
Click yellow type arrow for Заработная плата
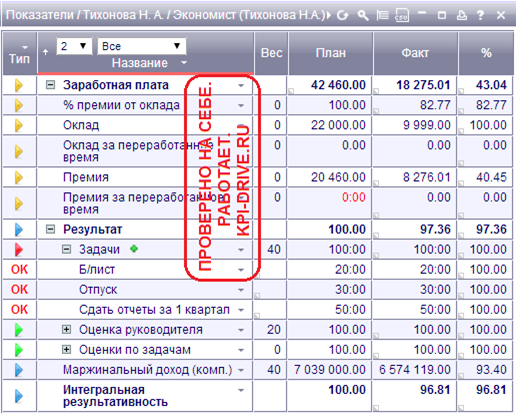tap(19, 85)
